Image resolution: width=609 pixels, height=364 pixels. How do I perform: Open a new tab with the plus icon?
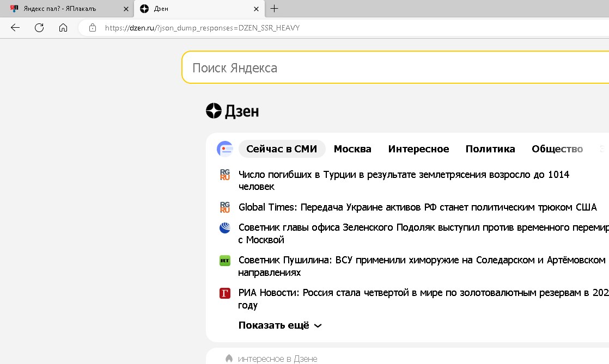(x=274, y=9)
